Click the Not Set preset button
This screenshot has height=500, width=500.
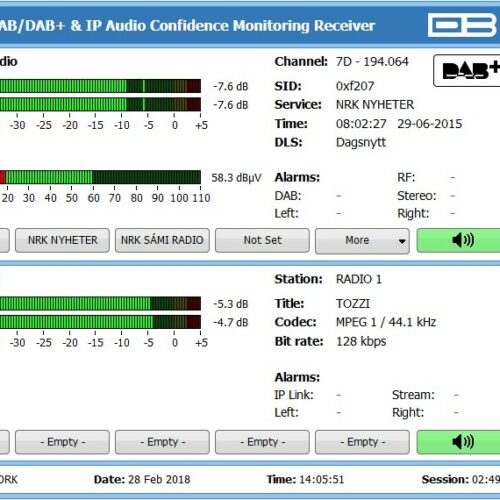pos(262,240)
